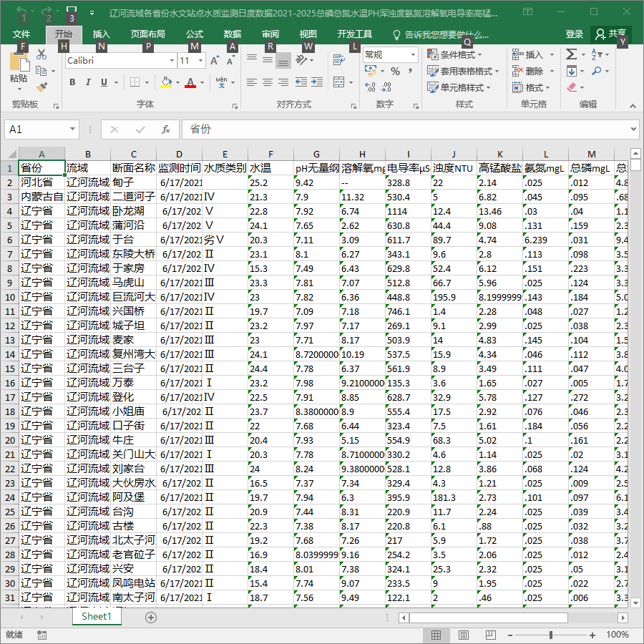Toggle Italic formatting
The image size is (644, 644).
tap(88, 82)
